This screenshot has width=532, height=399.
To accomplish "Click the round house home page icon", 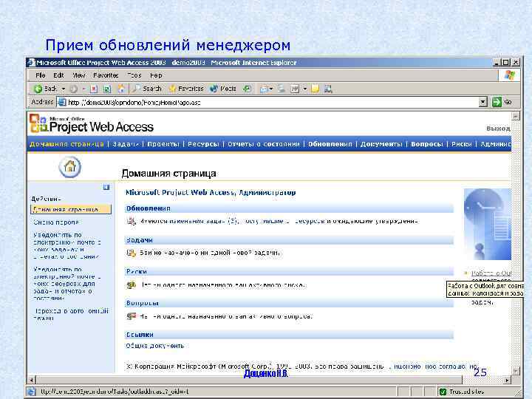I will tap(70, 166).
